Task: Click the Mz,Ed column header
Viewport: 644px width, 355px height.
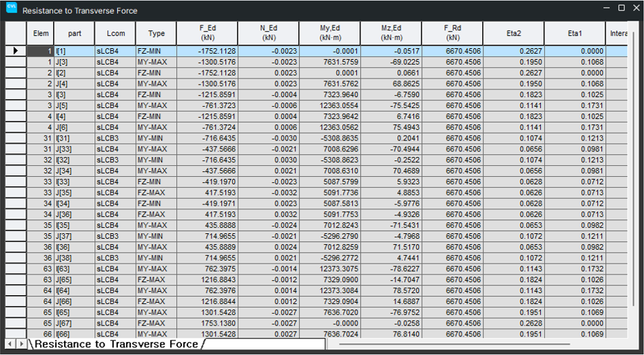Action: tap(391, 34)
